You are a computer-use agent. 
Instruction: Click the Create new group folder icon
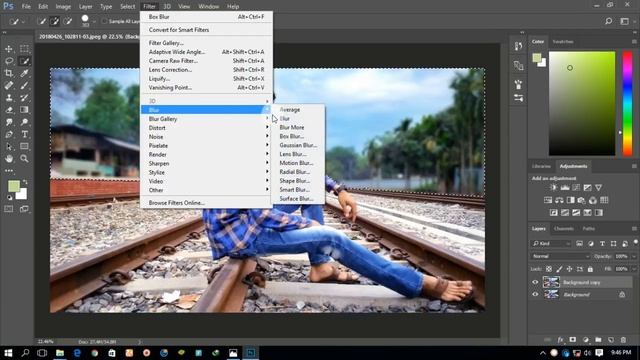click(x=598, y=340)
